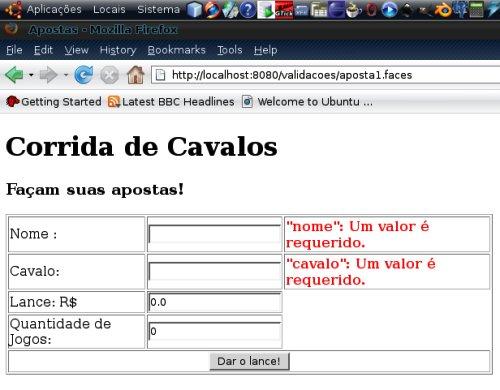Open the Tools menu
Viewport: 500px width, 390px height.
230,50
